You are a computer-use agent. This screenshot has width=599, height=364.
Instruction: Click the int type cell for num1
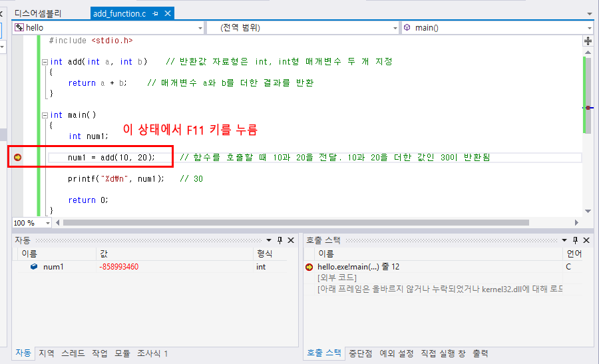(261, 267)
